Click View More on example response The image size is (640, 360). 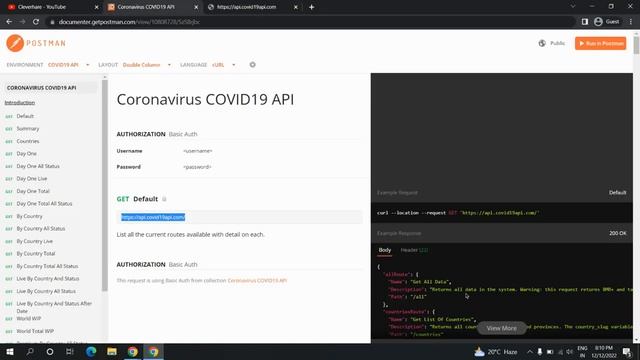tap(501, 328)
